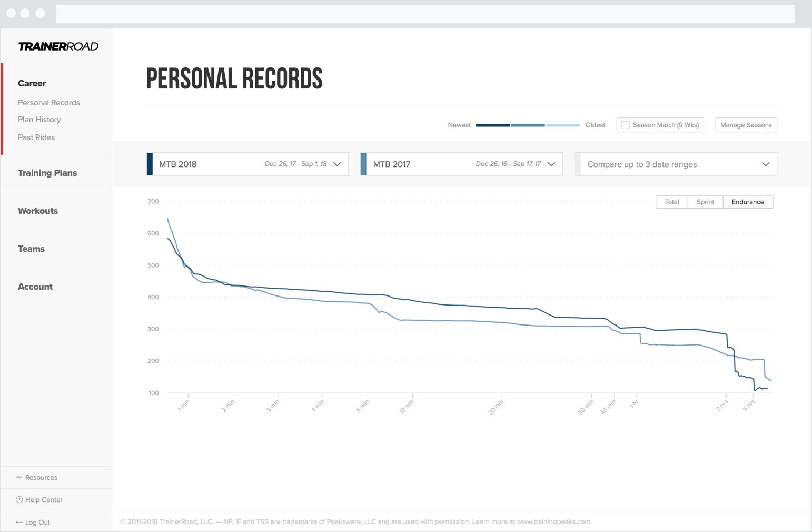Go to Personal Records in sidebar
The height and width of the screenshot is (532, 812).
(49, 103)
